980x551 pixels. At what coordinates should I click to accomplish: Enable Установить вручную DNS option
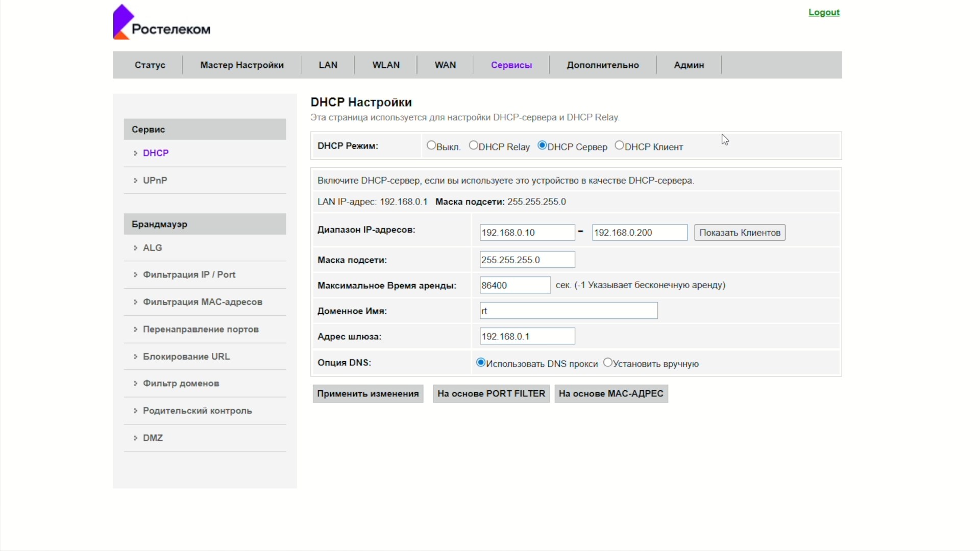click(607, 363)
